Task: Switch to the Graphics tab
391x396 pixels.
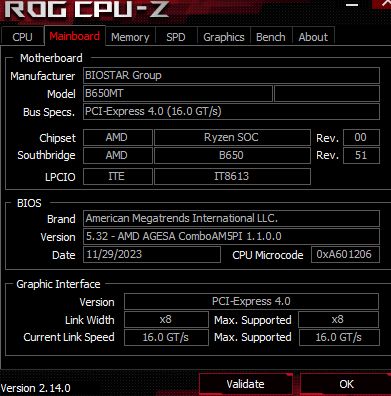Action: point(224,37)
